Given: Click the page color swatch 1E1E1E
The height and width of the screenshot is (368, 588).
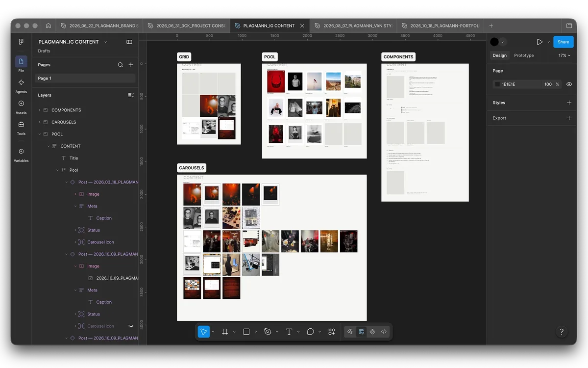Looking at the screenshot, I should [497, 84].
